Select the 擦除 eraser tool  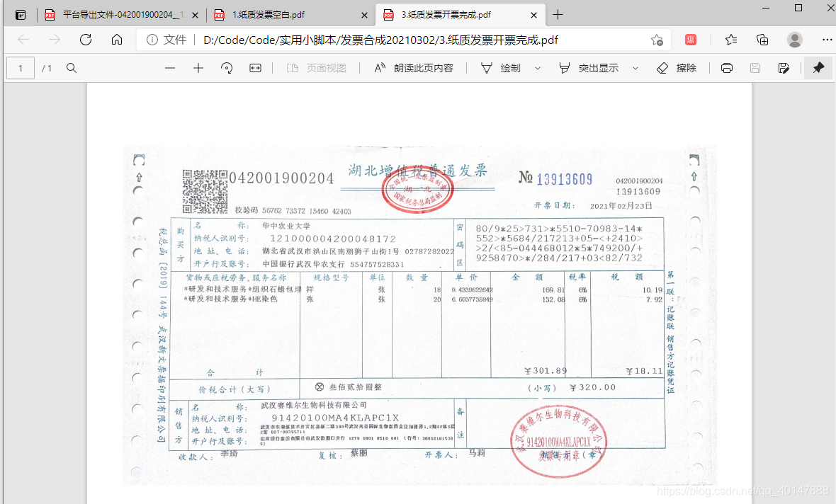click(x=677, y=68)
